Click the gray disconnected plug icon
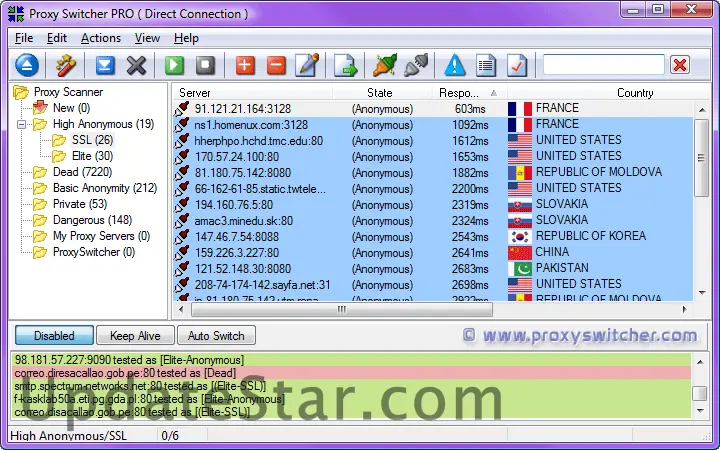This screenshot has height=450, width=720. (416, 65)
